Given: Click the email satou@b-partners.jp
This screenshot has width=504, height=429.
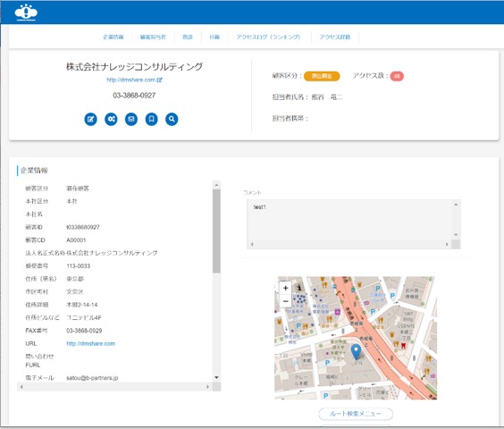Looking at the screenshot, I should click(92, 378).
